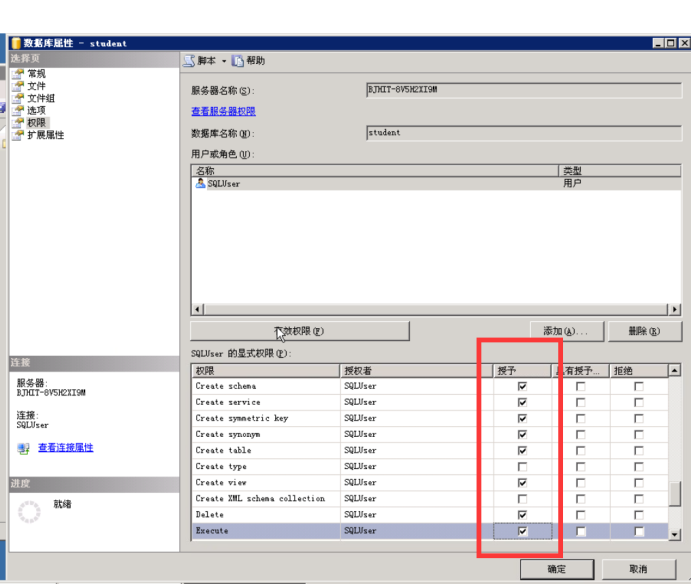The height and width of the screenshot is (585, 692).
Task: Click permissions scrollbar up arrow
Action: 674,371
